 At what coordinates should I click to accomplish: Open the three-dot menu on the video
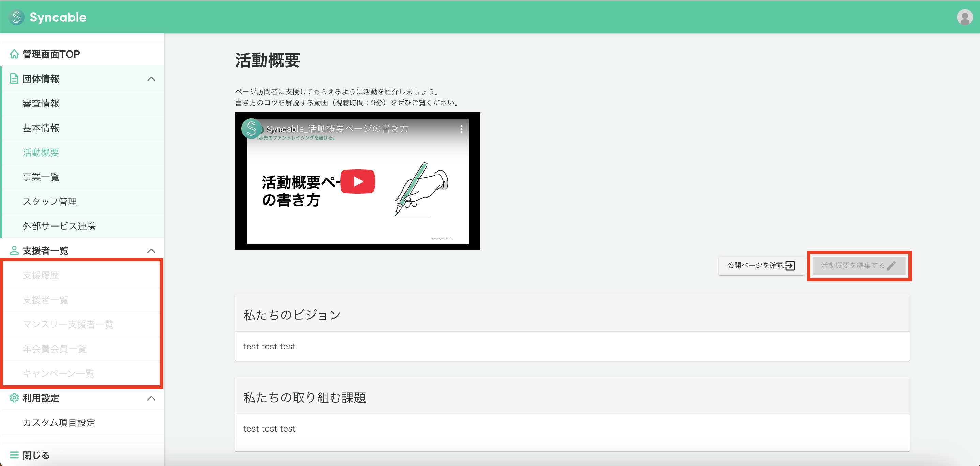point(461,129)
